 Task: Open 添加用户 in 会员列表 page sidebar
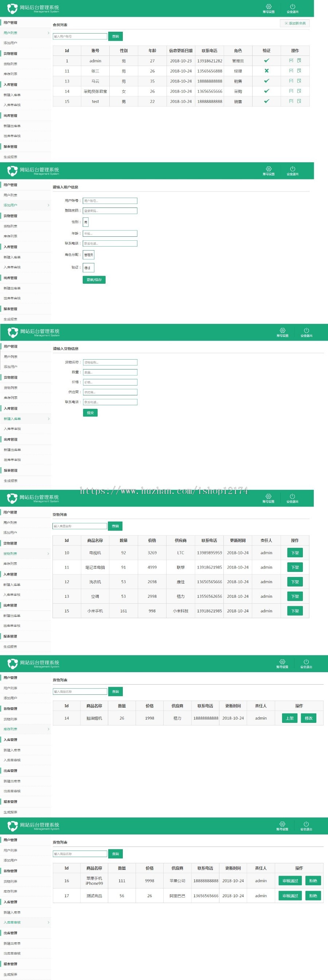tap(10, 43)
